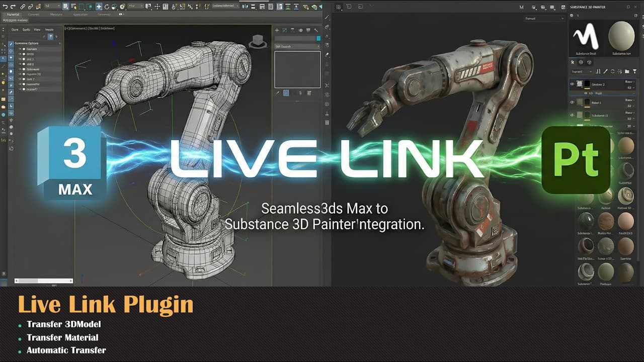Screen dimensions: 644x362
Task: Open the Store menu in scene explorer
Action: [15, 29]
